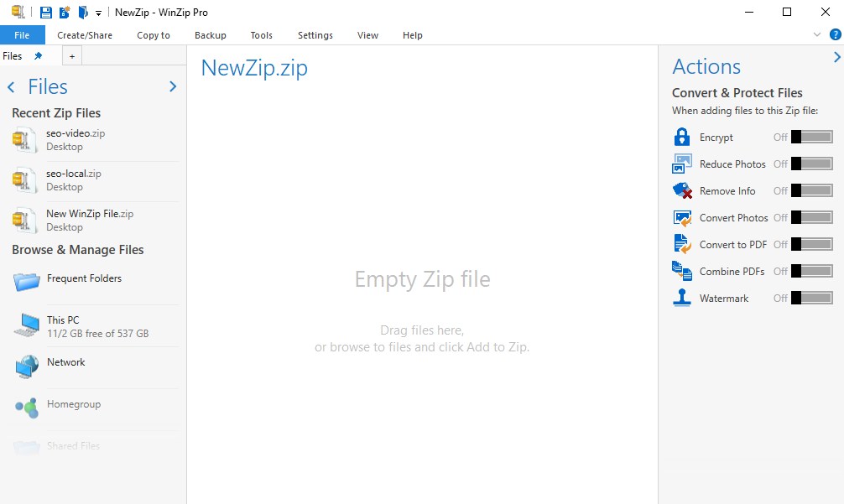
Task: Toggle Convert to PDF on
Action: pos(812,244)
